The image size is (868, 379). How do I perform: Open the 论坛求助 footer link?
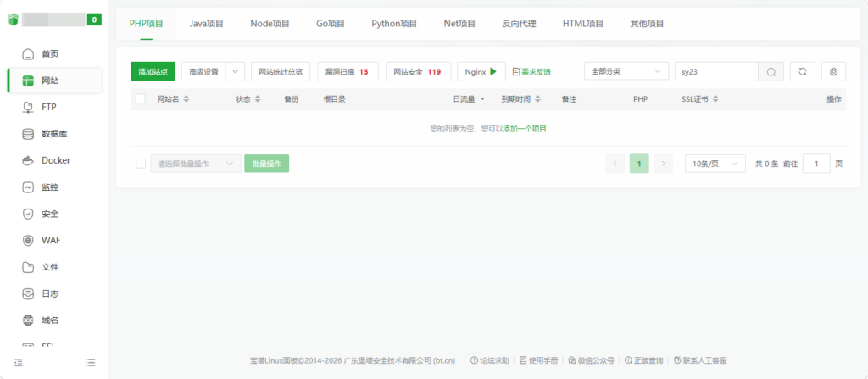490,360
